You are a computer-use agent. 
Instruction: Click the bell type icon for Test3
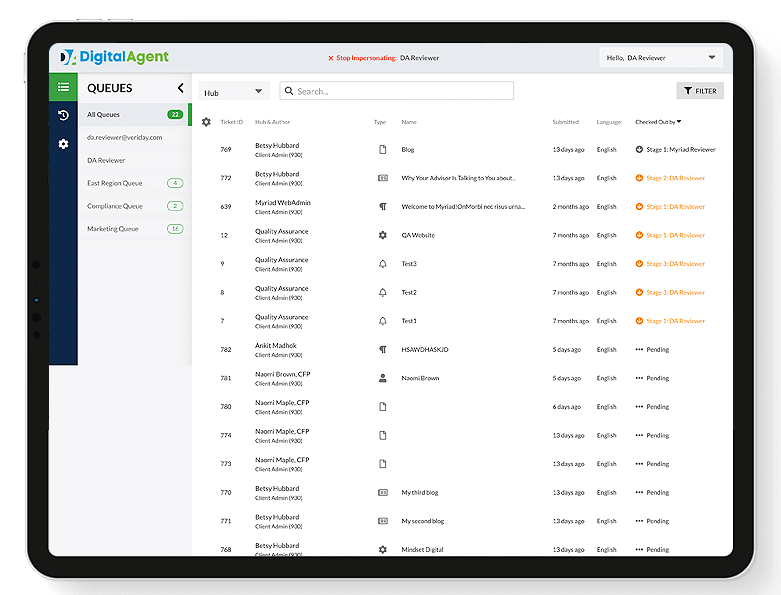click(382, 264)
